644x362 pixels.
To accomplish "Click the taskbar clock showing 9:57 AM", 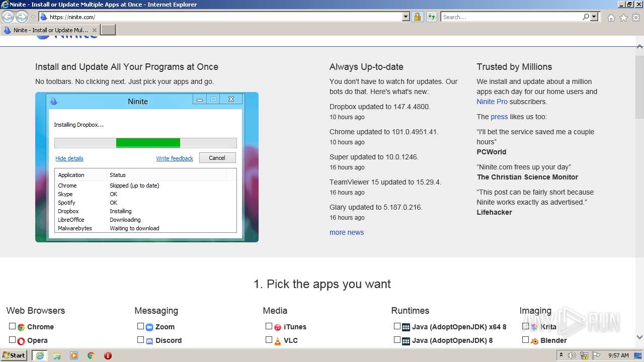I will [618, 355].
